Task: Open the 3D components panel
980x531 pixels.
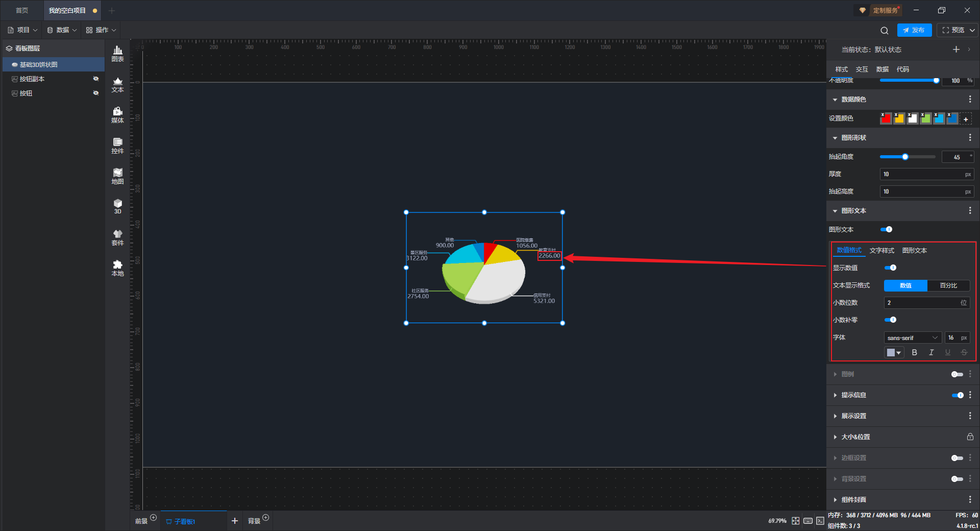Action: tap(117, 206)
